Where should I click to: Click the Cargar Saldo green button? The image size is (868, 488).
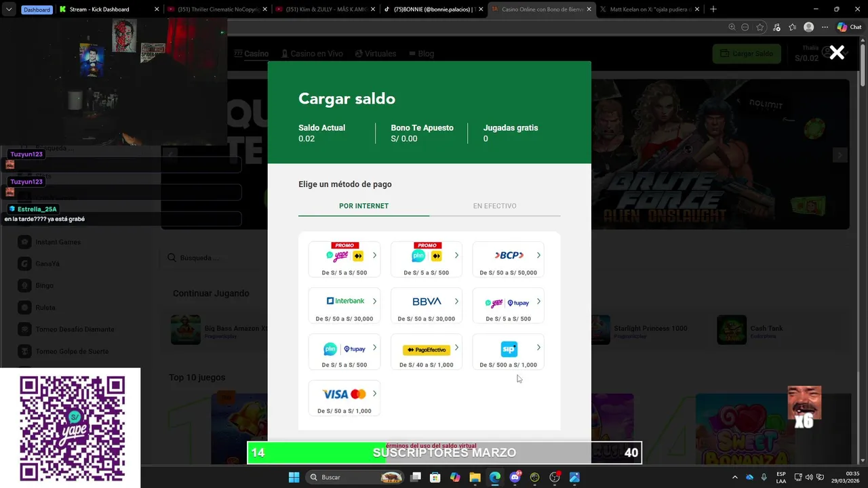click(x=747, y=54)
